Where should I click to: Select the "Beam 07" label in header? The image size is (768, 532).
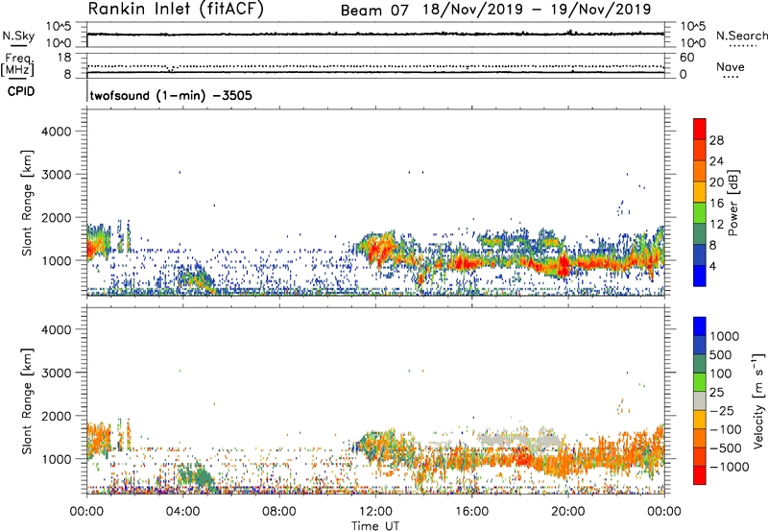coord(374,11)
